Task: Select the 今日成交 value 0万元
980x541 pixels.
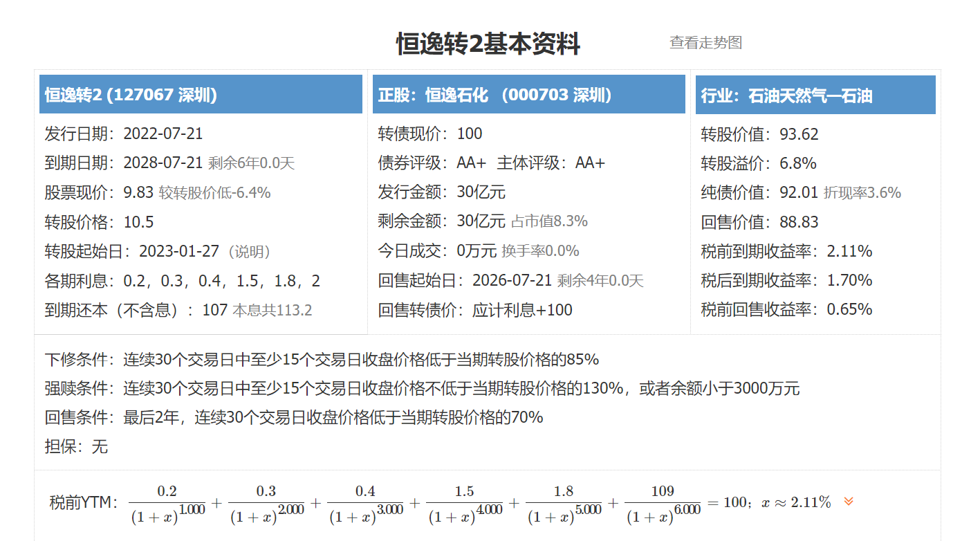Action: [477, 251]
